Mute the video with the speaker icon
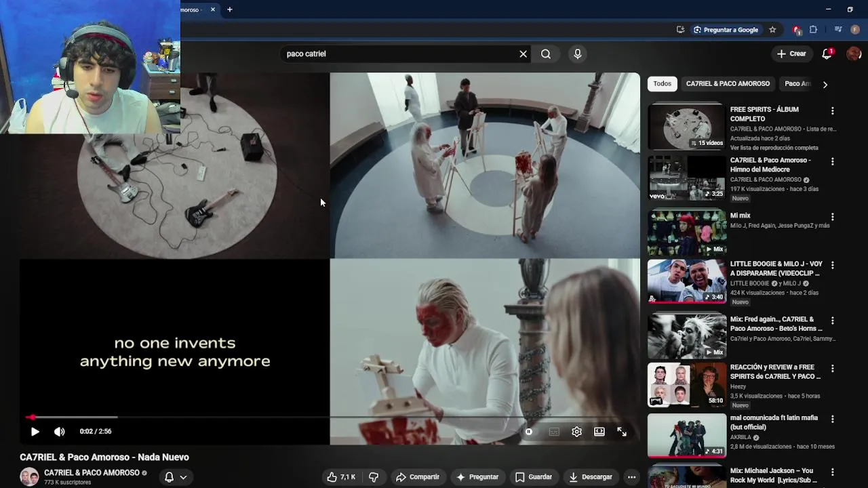This screenshot has height=488, width=868. tap(60, 432)
